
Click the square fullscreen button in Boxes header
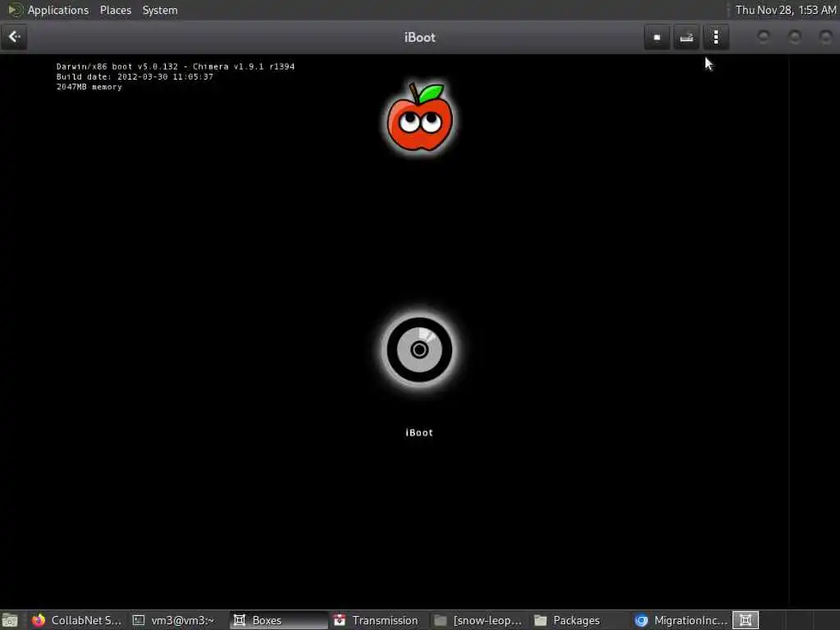657,37
